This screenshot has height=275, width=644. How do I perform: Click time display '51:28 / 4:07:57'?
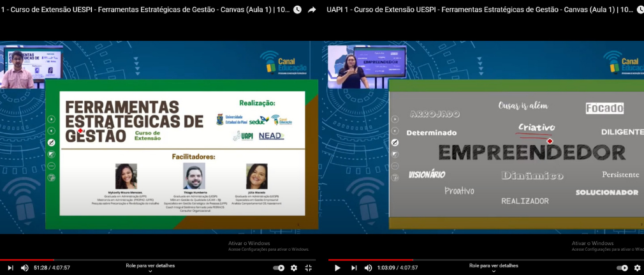[x=52, y=267]
